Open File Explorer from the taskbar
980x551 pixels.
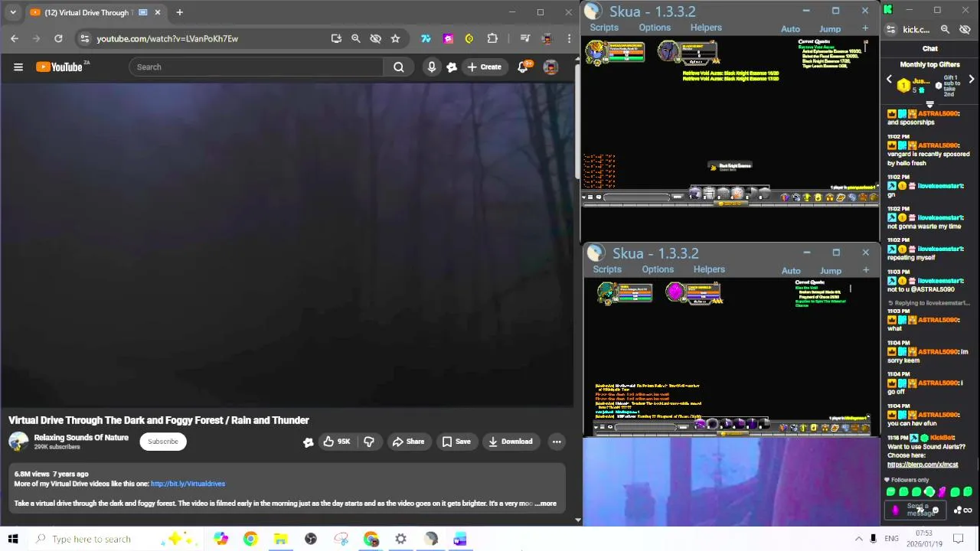280,539
